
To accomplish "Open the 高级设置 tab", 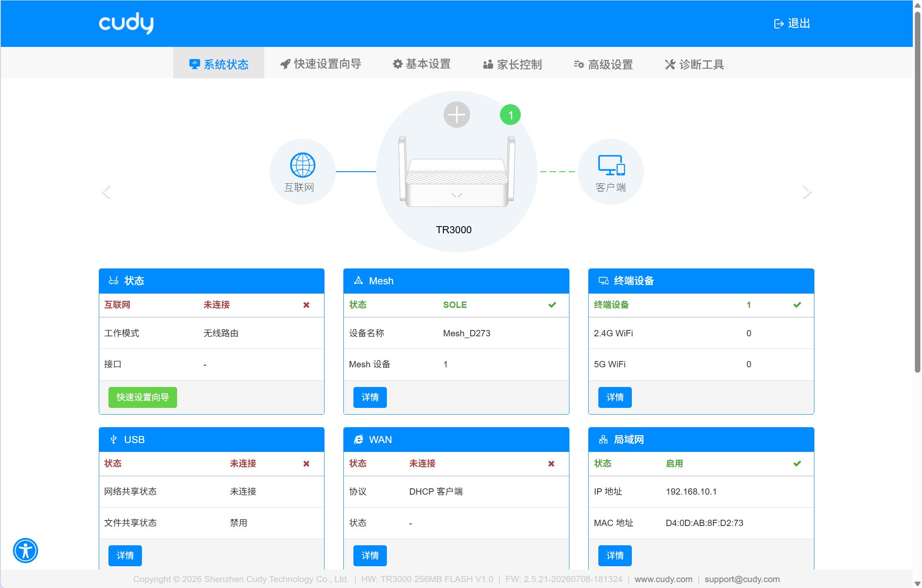I will point(603,64).
